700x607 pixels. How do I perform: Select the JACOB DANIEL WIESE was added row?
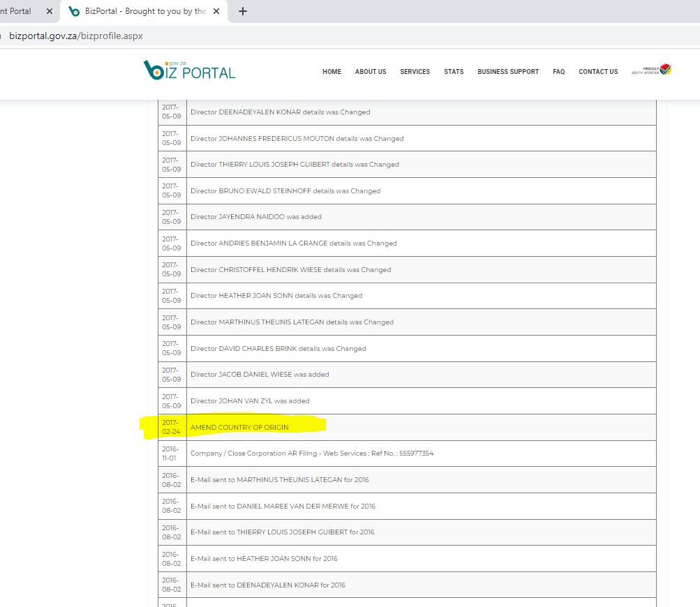coord(407,375)
